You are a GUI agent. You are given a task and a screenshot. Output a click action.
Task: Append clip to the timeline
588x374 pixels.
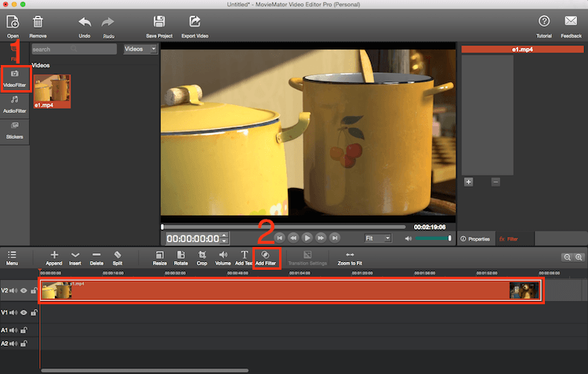click(x=54, y=258)
